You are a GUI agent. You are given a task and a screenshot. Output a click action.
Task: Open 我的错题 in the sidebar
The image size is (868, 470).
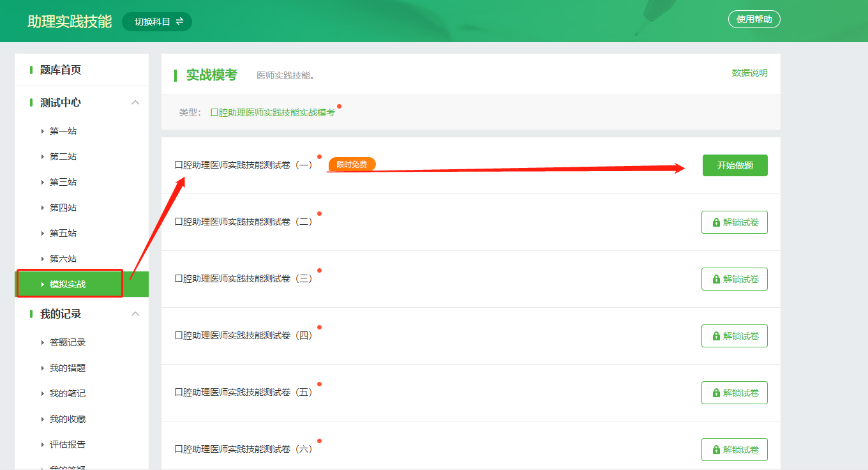68,368
